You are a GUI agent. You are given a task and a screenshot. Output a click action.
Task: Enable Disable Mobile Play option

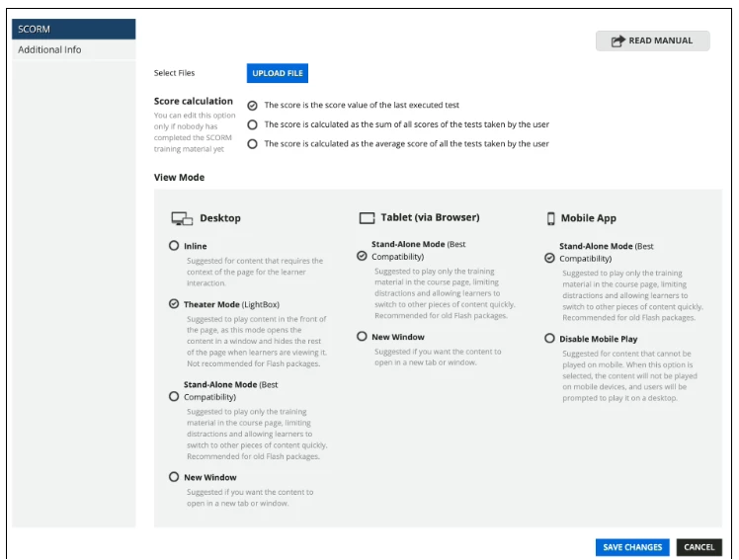click(x=549, y=339)
